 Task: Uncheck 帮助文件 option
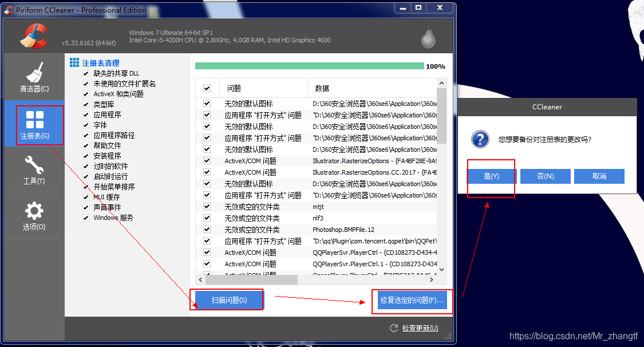(86, 145)
